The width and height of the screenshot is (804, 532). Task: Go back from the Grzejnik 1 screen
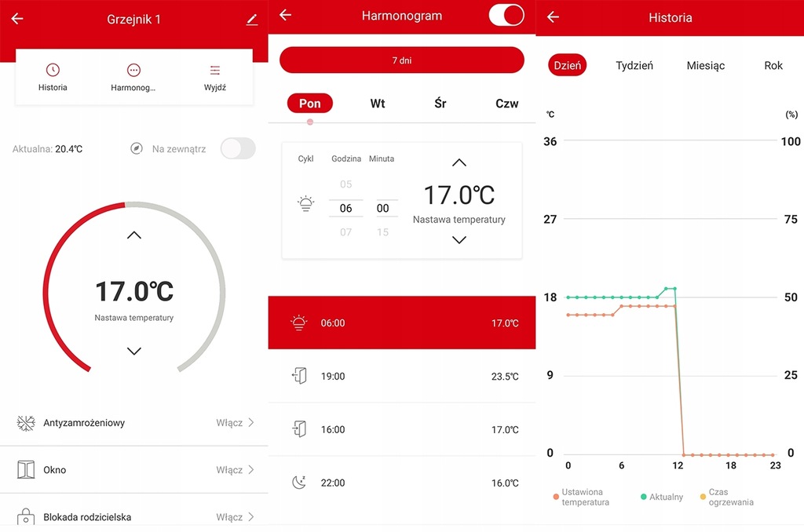point(17,19)
